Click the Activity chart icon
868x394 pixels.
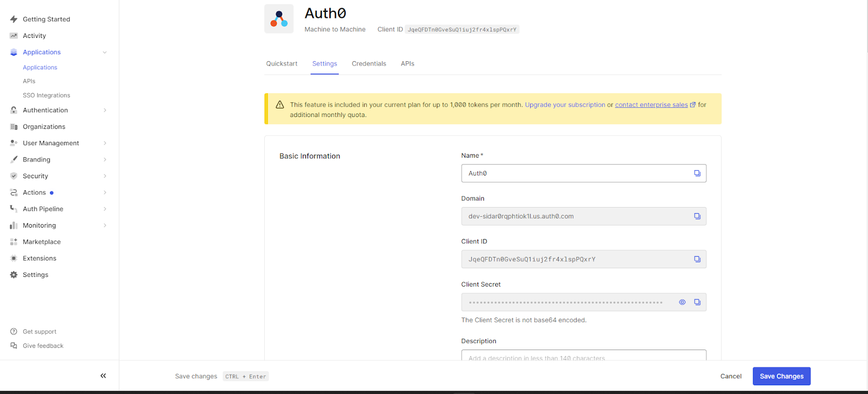tap(14, 36)
